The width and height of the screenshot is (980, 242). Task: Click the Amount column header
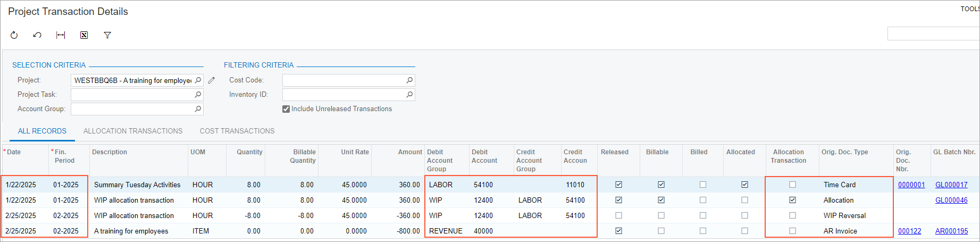coord(410,152)
